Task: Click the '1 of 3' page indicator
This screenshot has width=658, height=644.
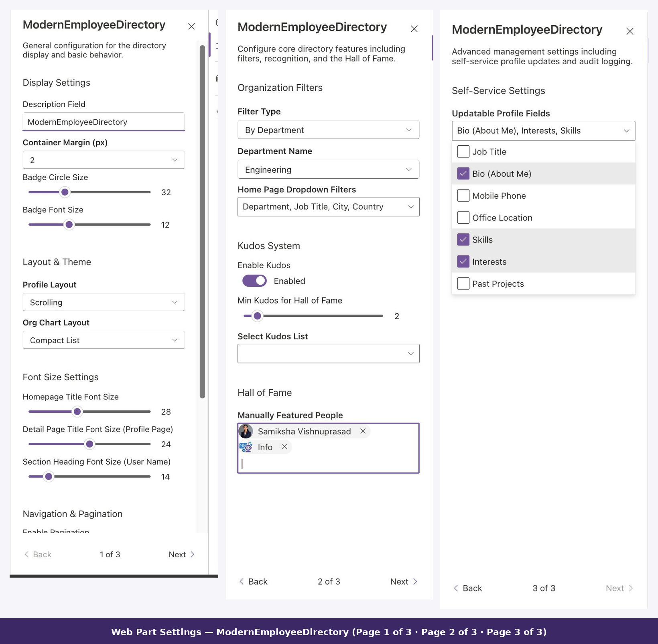Action: (x=110, y=554)
